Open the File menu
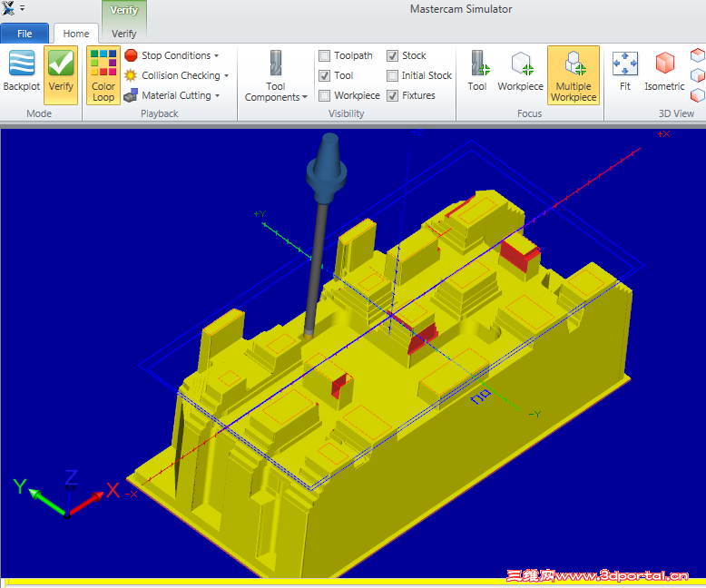The image size is (706, 588). (x=25, y=34)
